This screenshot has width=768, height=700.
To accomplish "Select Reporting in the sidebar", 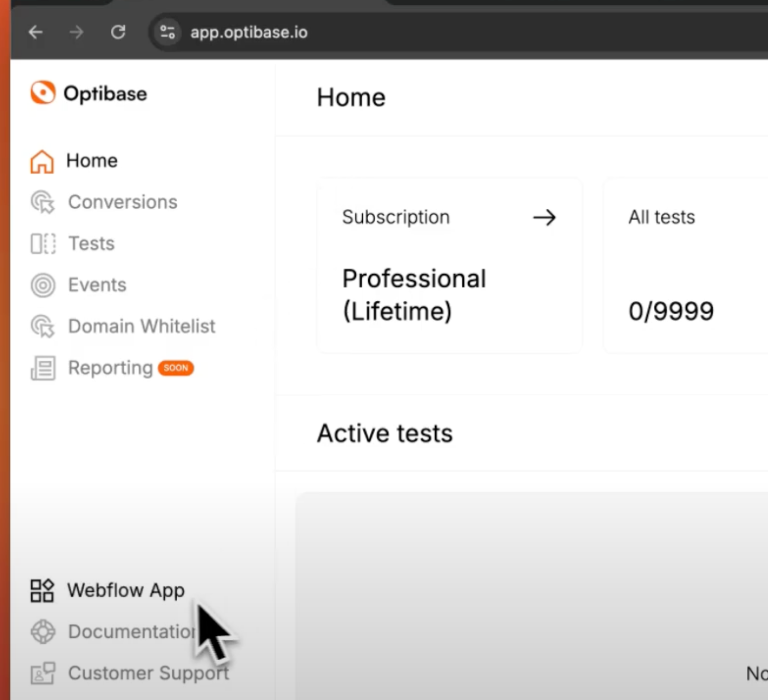I will pyautogui.click(x=110, y=368).
